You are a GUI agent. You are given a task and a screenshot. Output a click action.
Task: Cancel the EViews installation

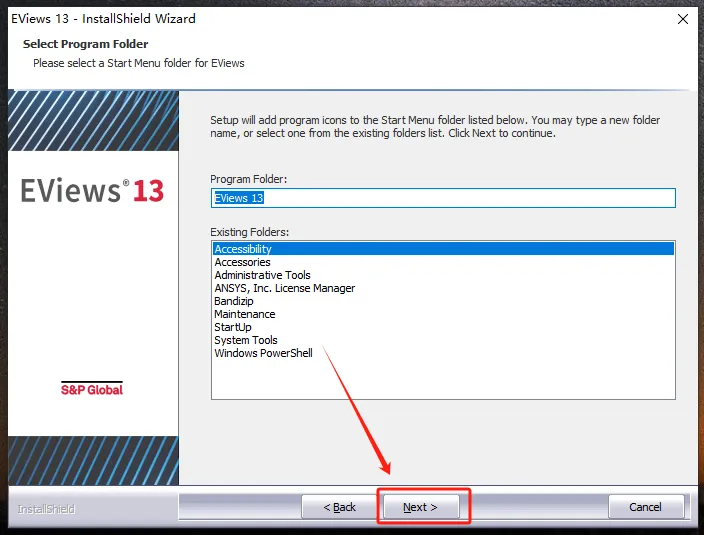(646, 507)
